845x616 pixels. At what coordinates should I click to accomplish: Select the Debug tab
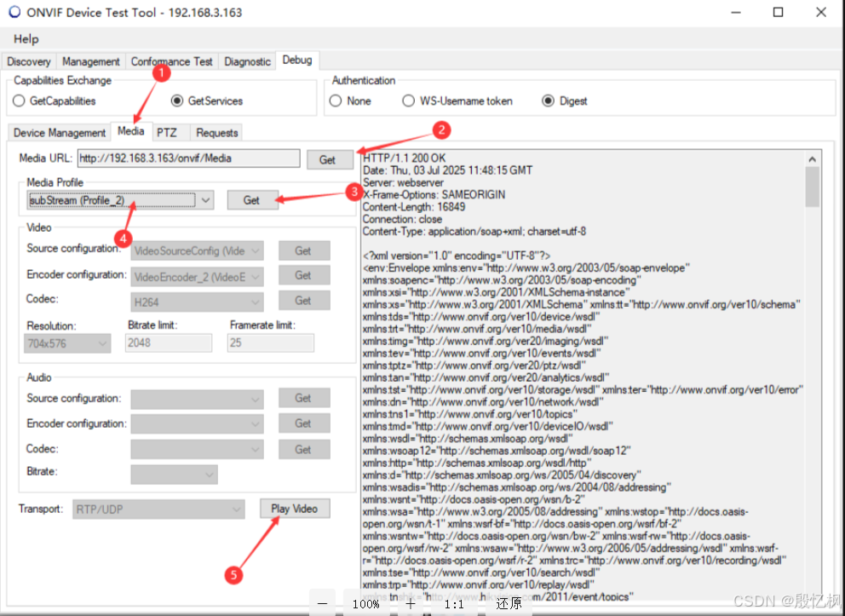point(297,60)
